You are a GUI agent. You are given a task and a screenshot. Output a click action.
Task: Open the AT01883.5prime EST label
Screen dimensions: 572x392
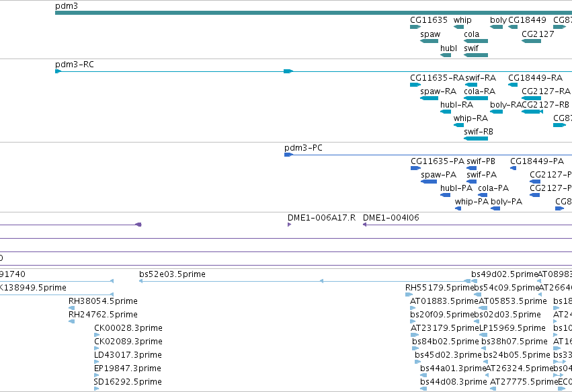click(x=444, y=301)
